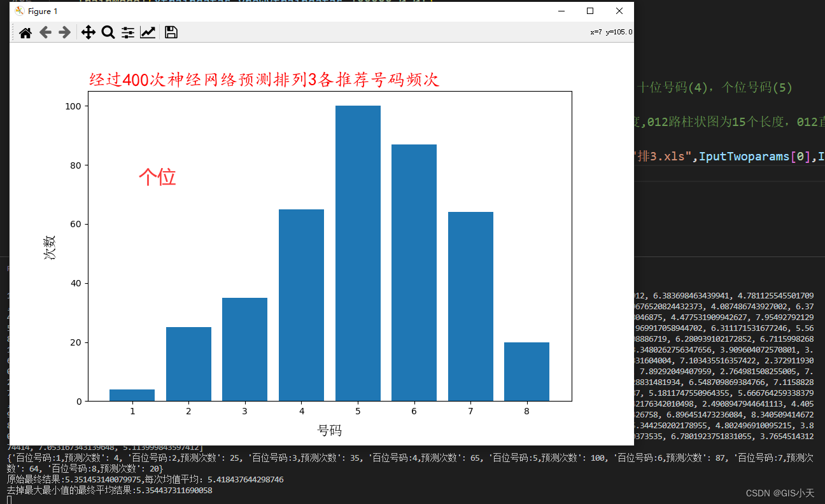Click the Figure 1 title bar text
The height and width of the screenshot is (504, 825).
[43, 11]
